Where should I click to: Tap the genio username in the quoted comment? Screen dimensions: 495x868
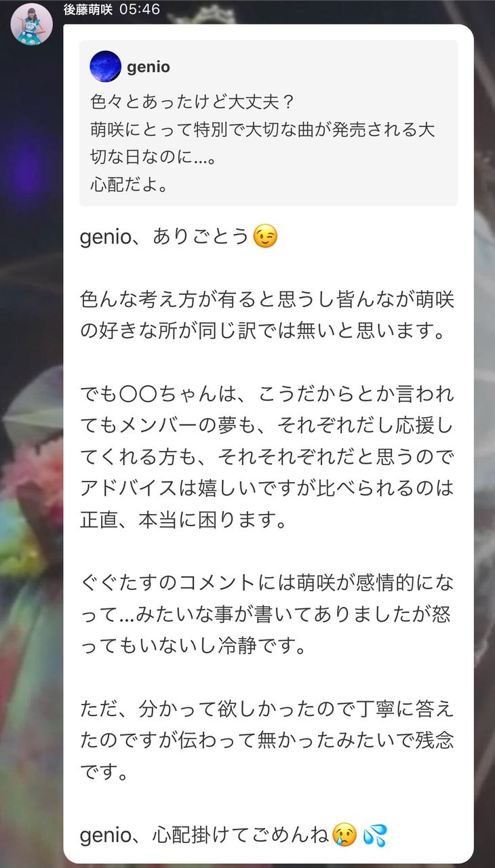[x=148, y=67]
